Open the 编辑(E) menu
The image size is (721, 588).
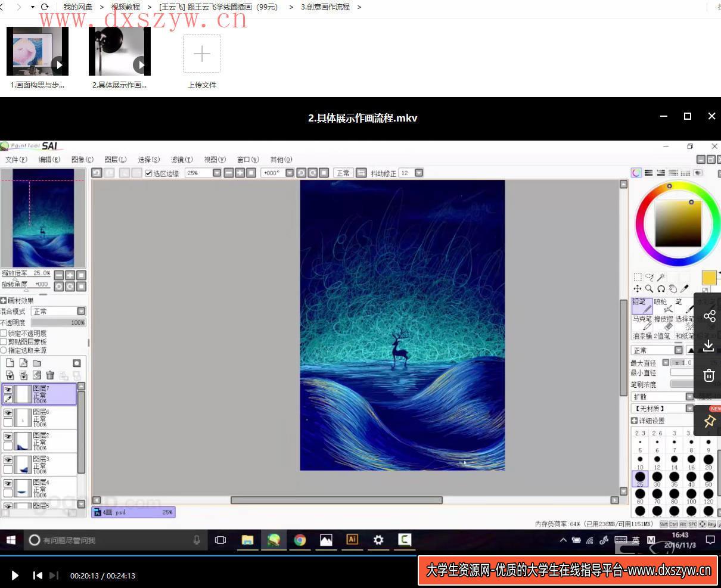tap(49, 160)
